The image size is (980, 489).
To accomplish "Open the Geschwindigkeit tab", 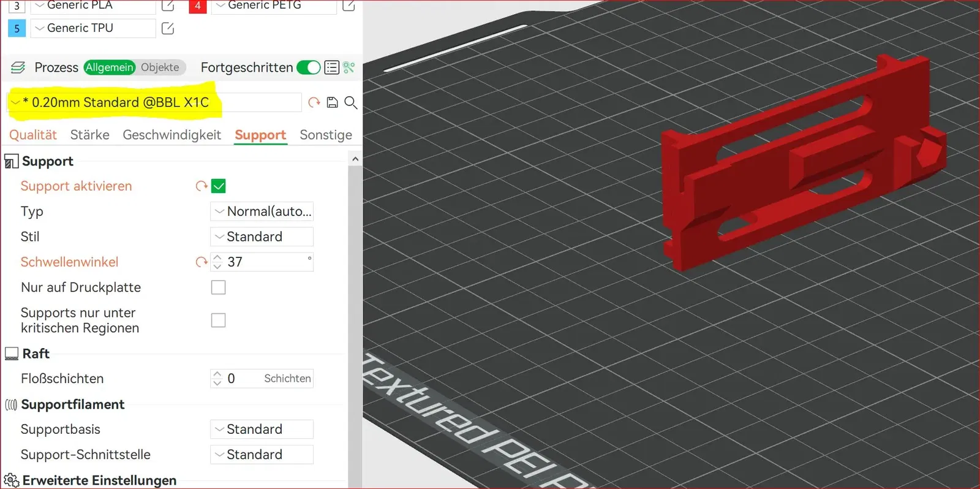I will (171, 135).
